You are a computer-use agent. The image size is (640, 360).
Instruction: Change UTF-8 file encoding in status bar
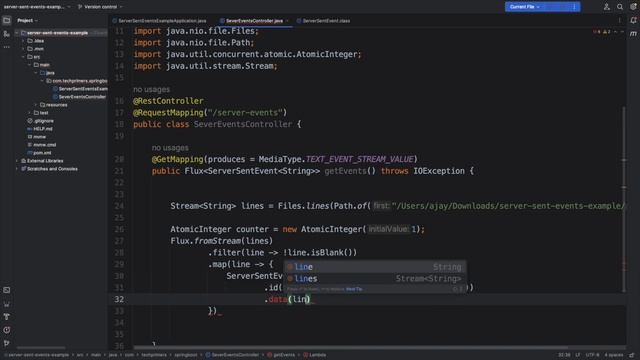(x=592, y=355)
